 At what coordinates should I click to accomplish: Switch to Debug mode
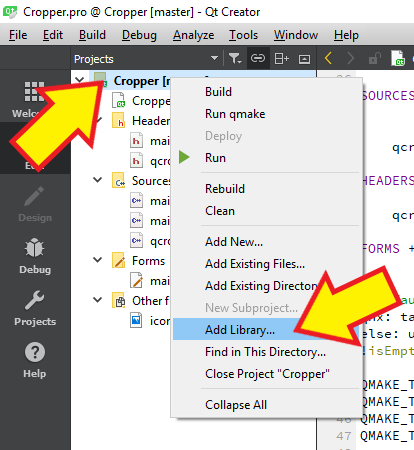click(x=35, y=255)
